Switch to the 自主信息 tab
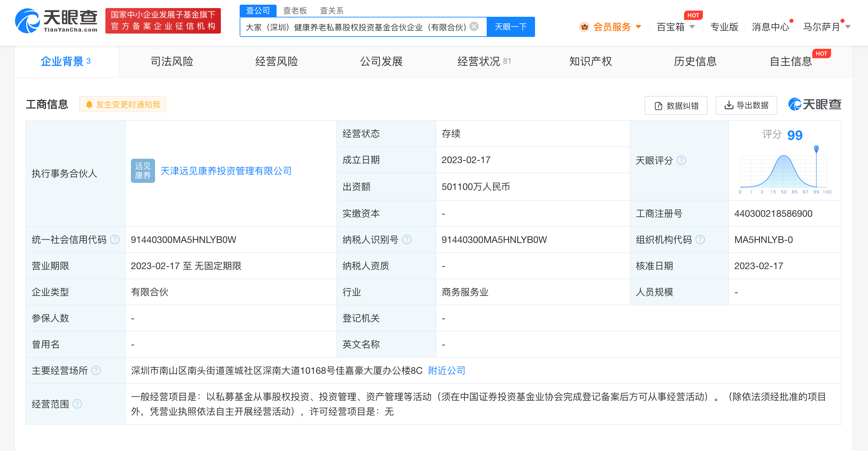The image size is (868, 451). (791, 61)
